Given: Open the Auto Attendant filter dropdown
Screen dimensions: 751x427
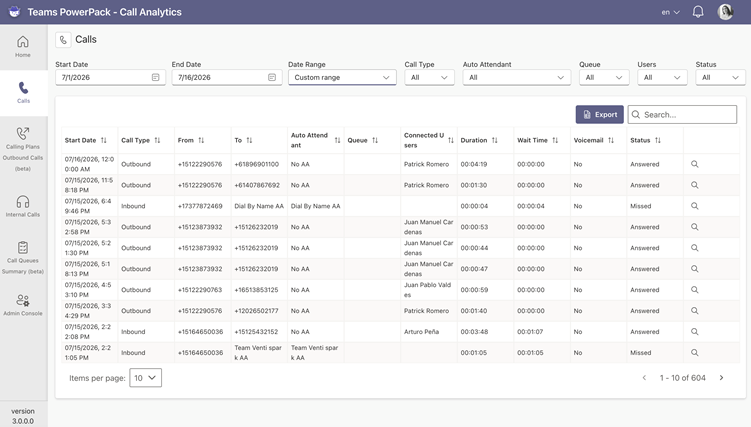Looking at the screenshot, I should pos(516,78).
